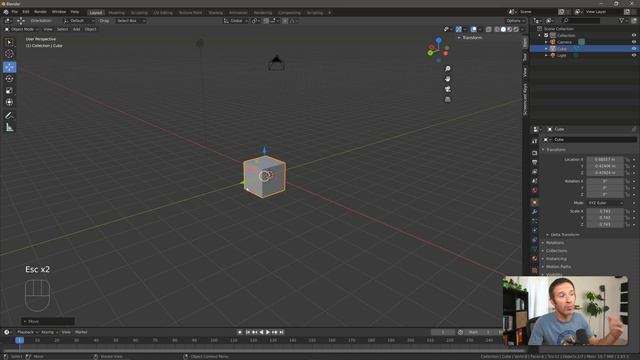Expand the Relations panel
This screenshot has width=640, height=360.
pos(555,243)
